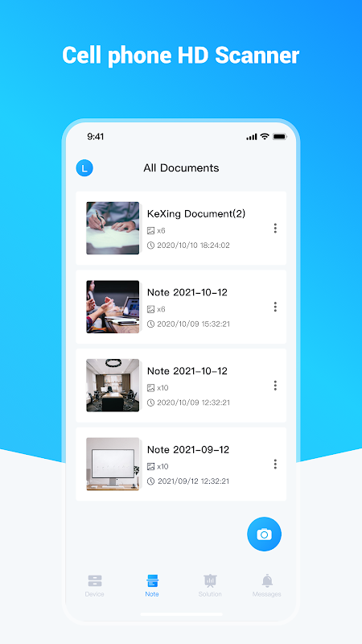Open the profile avatar with letter L
The height and width of the screenshot is (644, 362).
(x=84, y=168)
